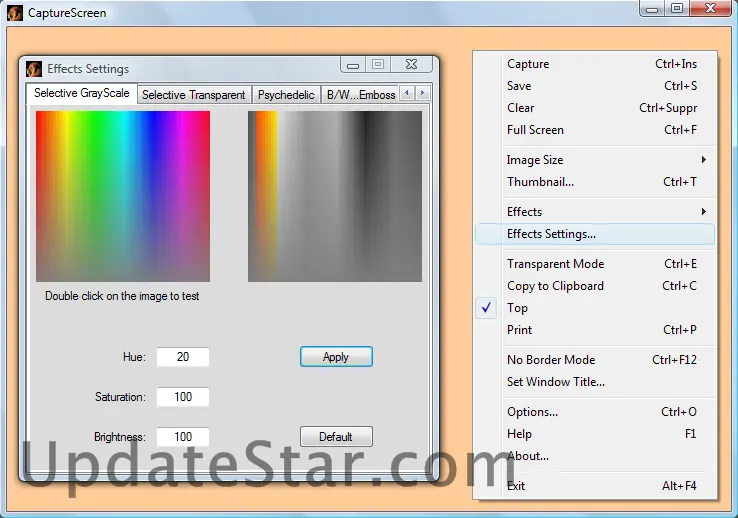Image resolution: width=738 pixels, height=518 pixels.
Task: Open the Thumbnail... menu item
Action: pos(595,182)
